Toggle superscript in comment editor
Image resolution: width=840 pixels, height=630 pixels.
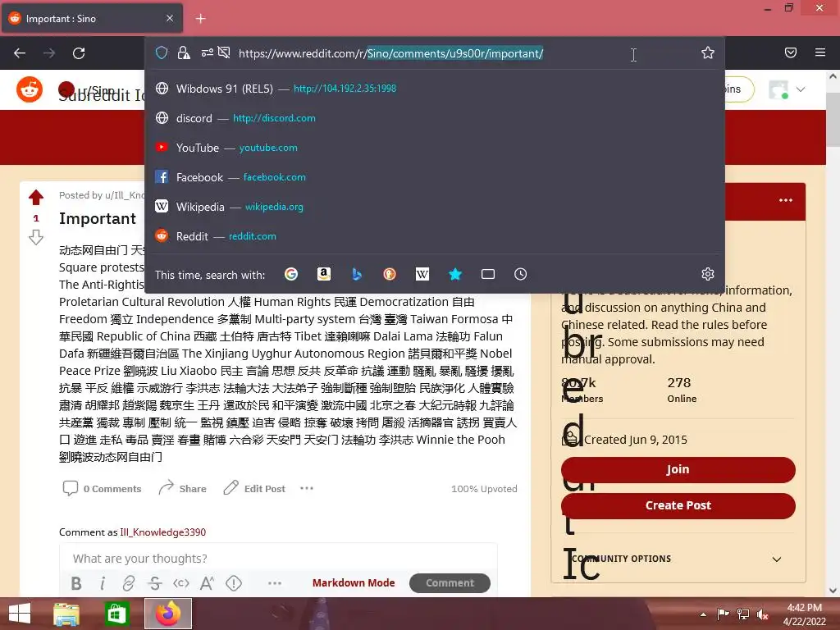click(x=208, y=583)
